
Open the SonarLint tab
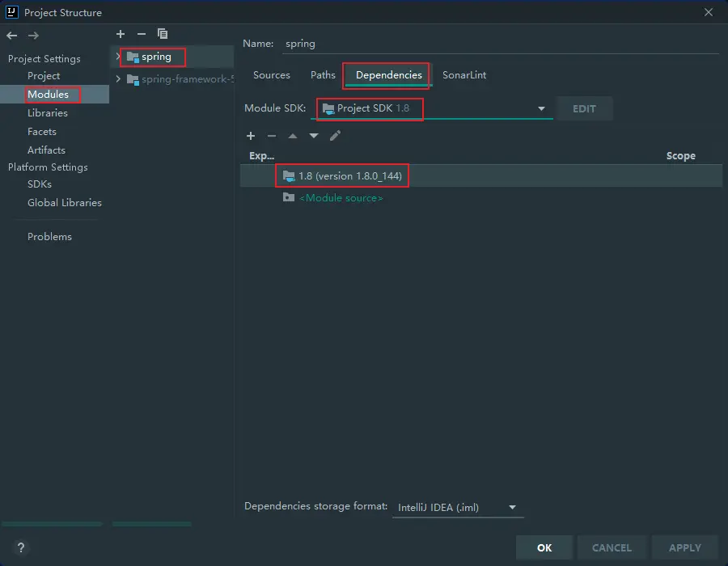click(x=464, y=75)
